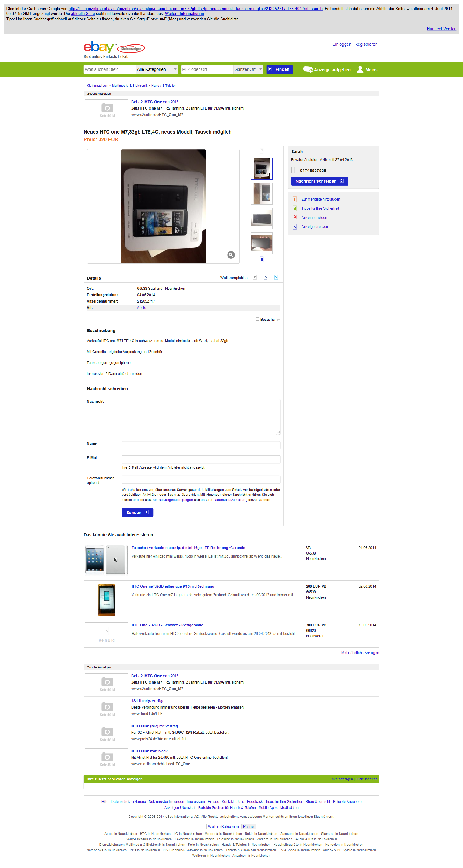The height and width of the screenshot is (868, 463).
Task: Open the Mehr ähnliche Anzeigen link
Action: 360,653
